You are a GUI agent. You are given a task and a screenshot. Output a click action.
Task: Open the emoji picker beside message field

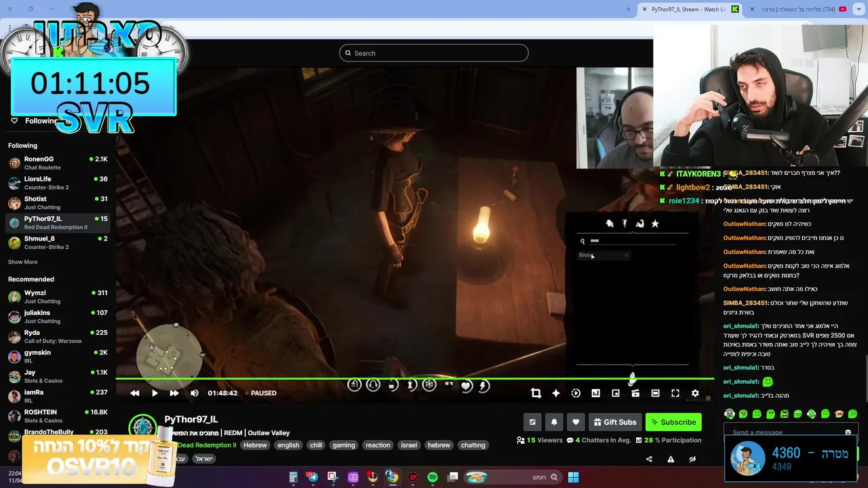(848, 432)
